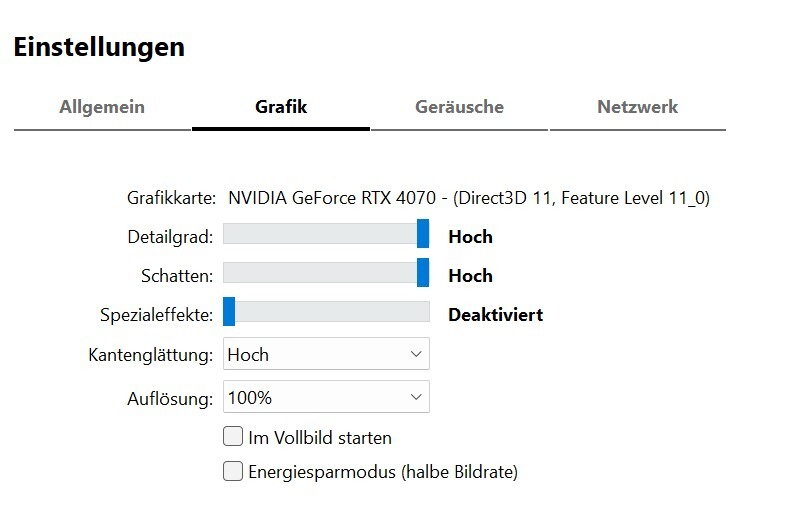Viewport: 785px width, 526px height.
Task: Open the Kantenglättung dropdown
Action: click(326, 354)
